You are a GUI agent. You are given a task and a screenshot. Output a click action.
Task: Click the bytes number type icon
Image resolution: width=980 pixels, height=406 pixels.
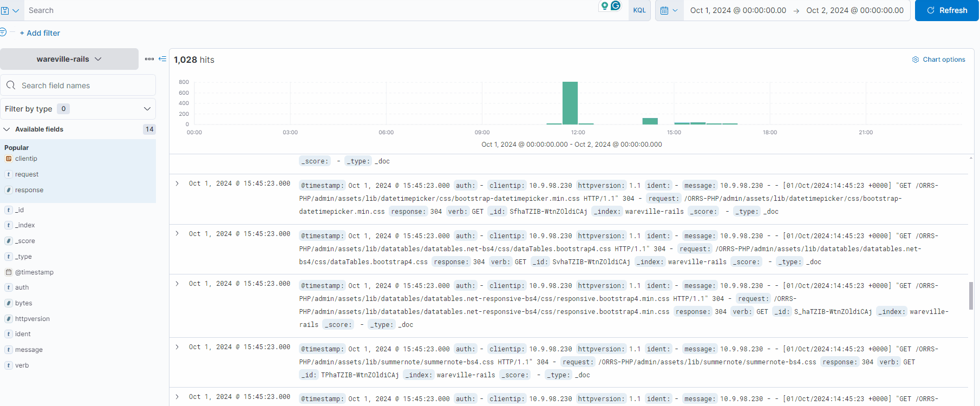9,303
